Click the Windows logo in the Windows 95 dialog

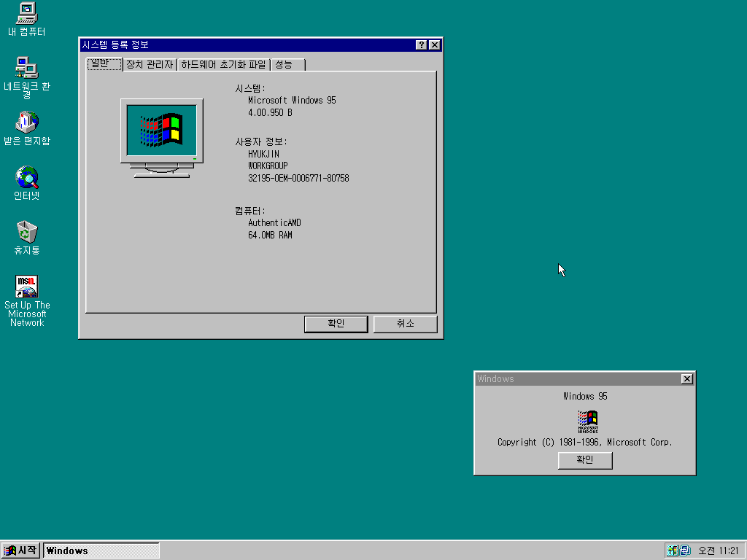coord(587,421)
